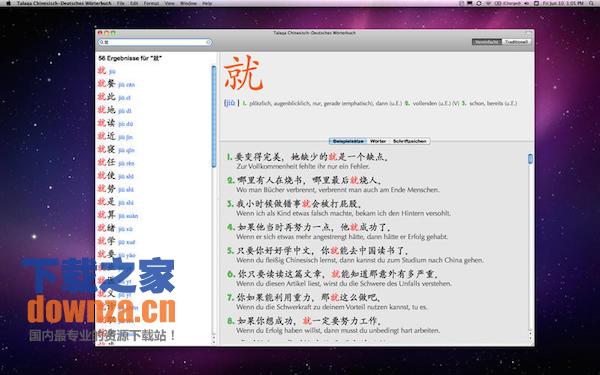Switch to Traditionell characters
This screenshot has height=375, width=600.
click(x=515, y=42)
